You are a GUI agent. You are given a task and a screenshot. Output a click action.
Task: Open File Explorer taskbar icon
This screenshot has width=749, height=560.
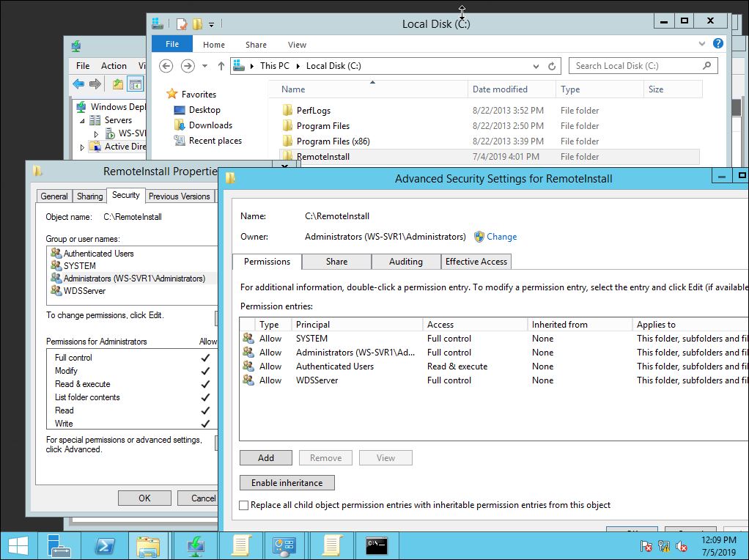[x=148, y=545]
